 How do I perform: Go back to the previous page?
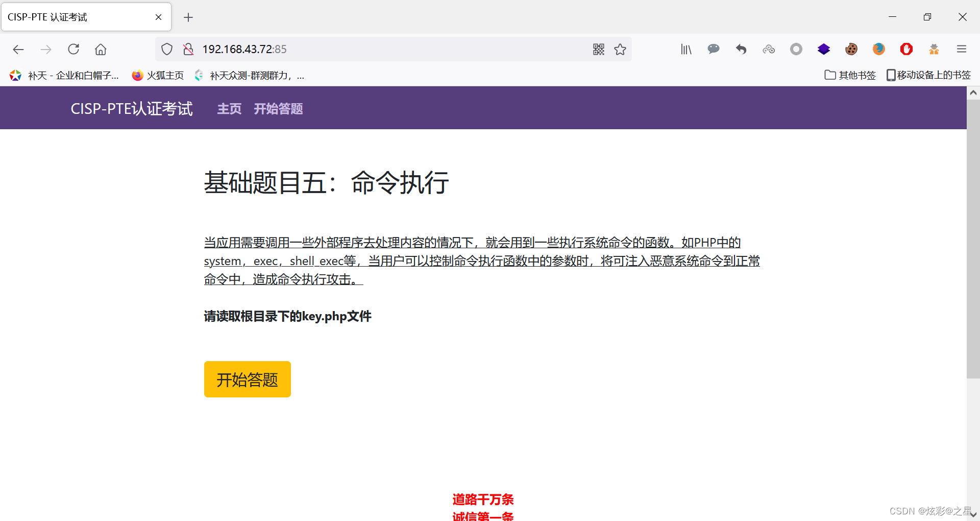pos(18,49)
